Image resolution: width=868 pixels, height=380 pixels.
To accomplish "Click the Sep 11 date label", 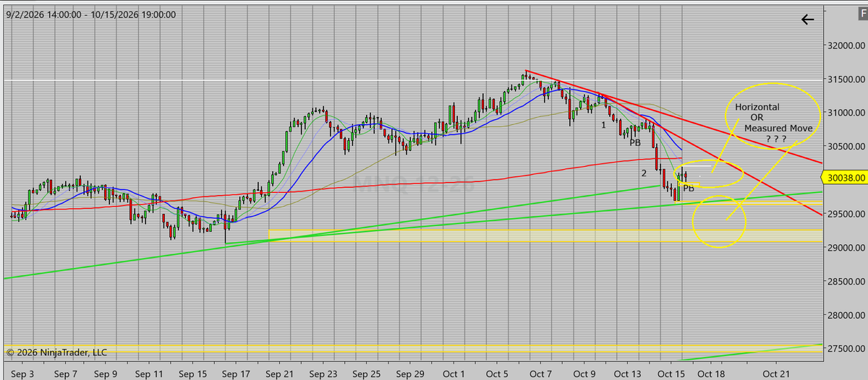I will pos(150,373).
